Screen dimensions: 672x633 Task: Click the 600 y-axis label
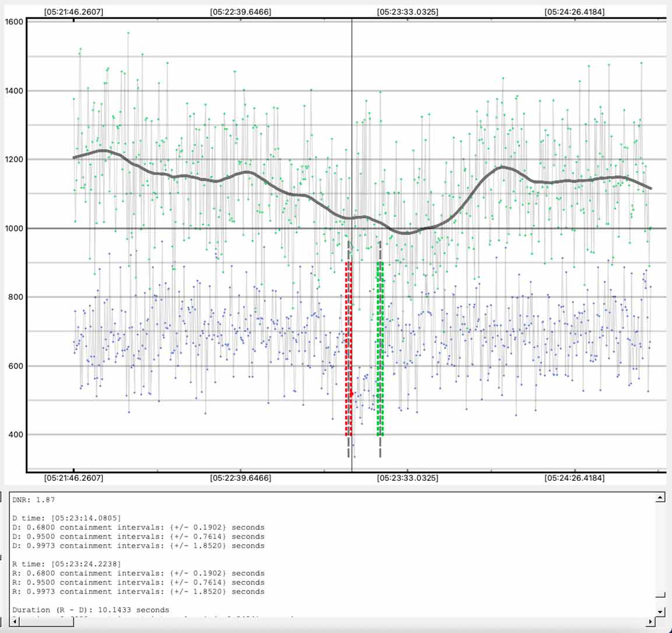click(x=16, y=366)
